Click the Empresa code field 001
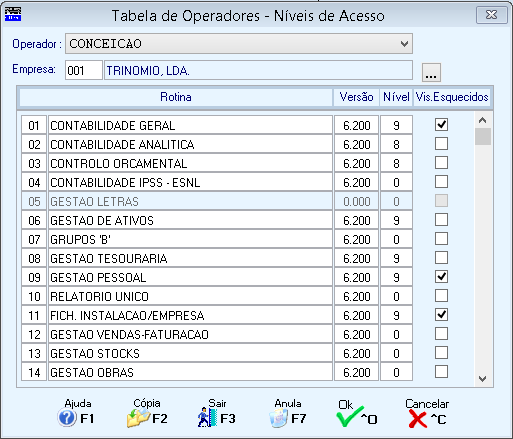This screenshot has height=439, width=513. coord(84,70)
